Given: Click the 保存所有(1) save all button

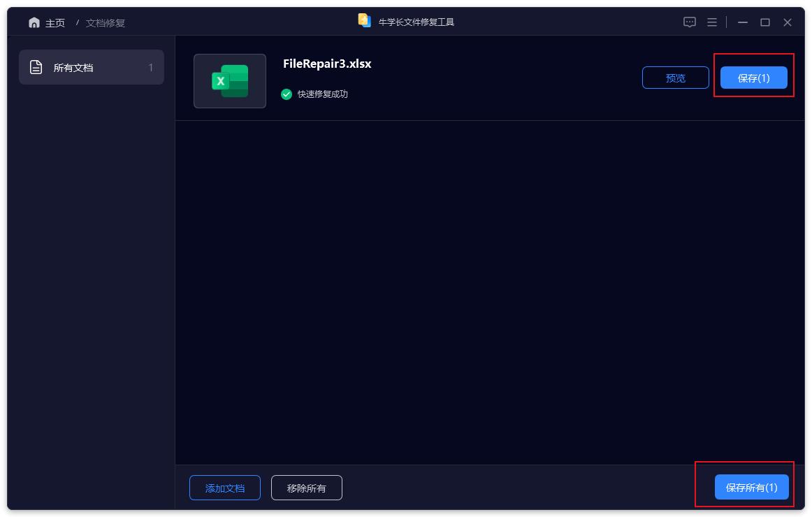Looking at the screenshot, I should 752,487.
